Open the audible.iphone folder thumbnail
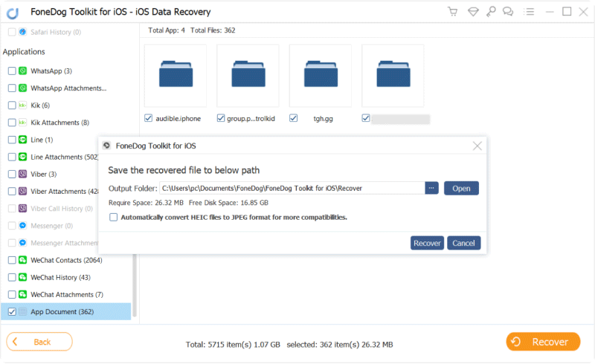The width and height of the screenshot is (595, 364). 176,76
